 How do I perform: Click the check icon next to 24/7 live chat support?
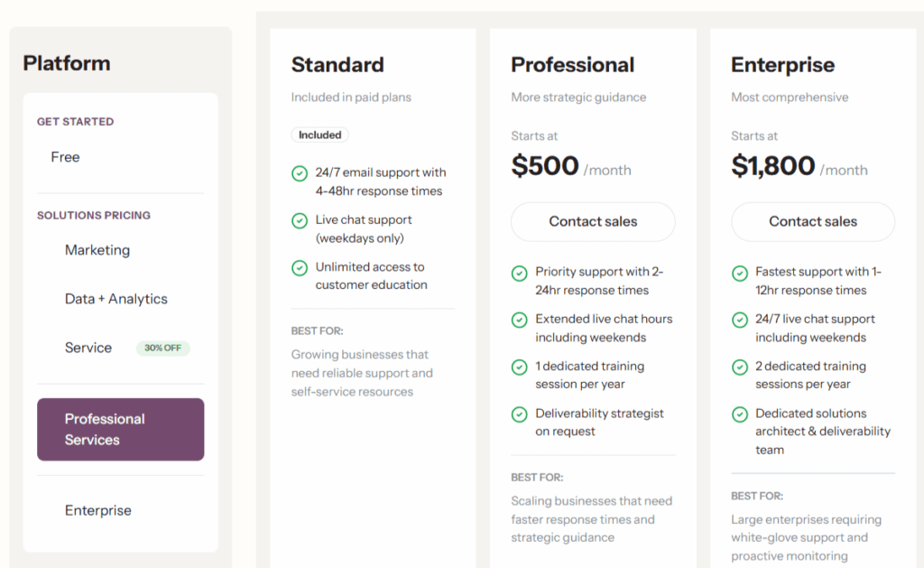(740, 320)
